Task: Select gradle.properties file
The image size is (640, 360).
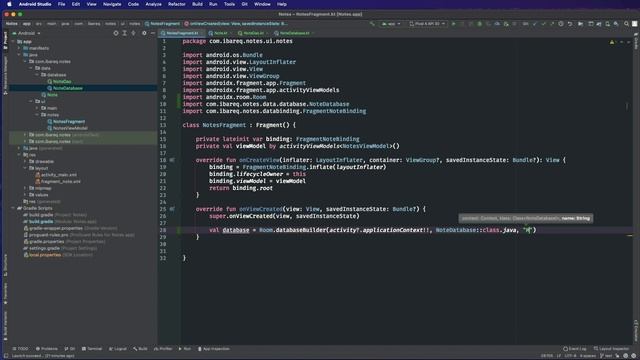Action: click(47, 242)
